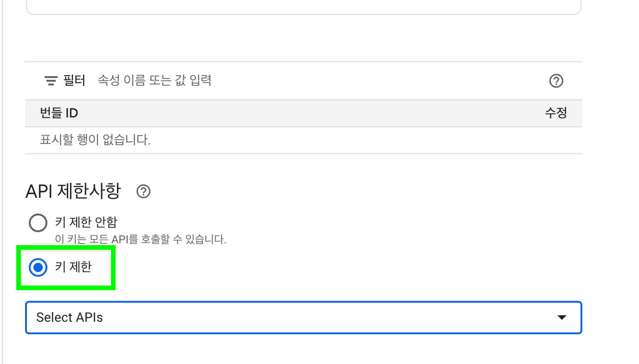Click the 필터 label
This screenshot has width=639, height=364.
click(x=74, y=81)
